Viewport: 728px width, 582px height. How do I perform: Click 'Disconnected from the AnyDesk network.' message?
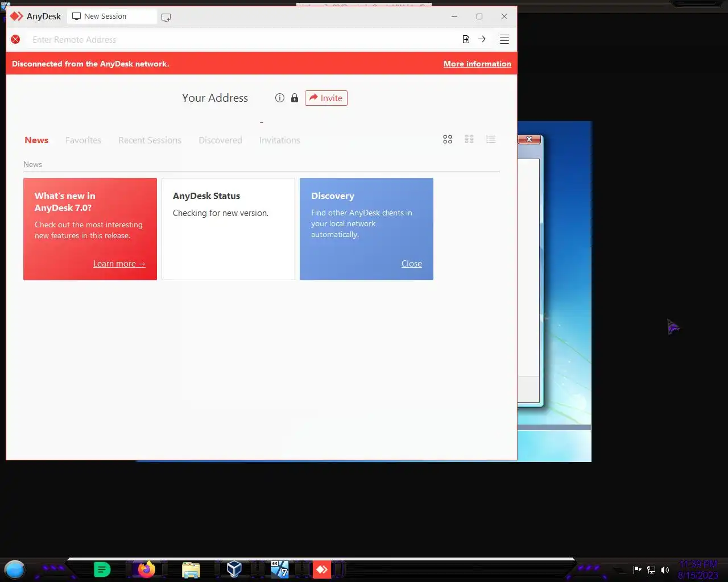90,64
